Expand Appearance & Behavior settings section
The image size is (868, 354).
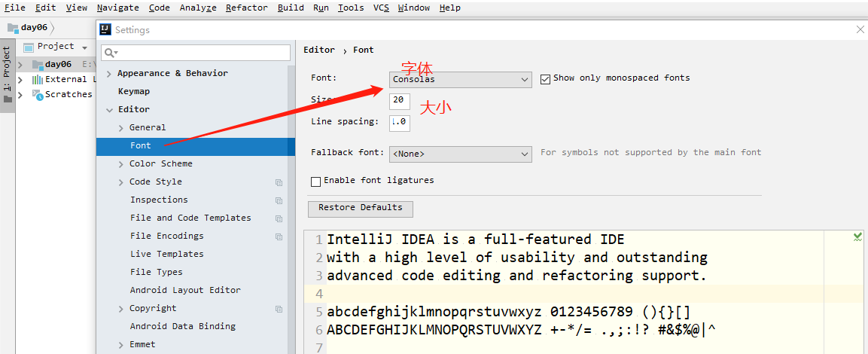(x=109, y=74)
